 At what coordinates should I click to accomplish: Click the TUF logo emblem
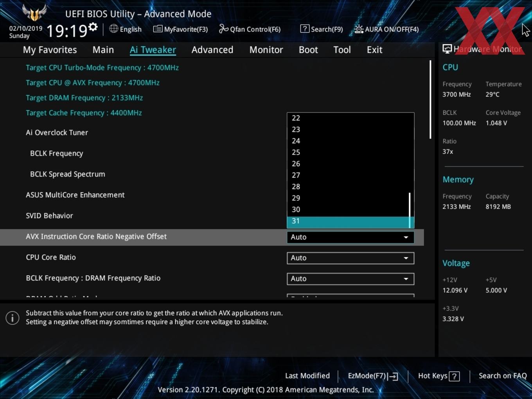point(34,13)
